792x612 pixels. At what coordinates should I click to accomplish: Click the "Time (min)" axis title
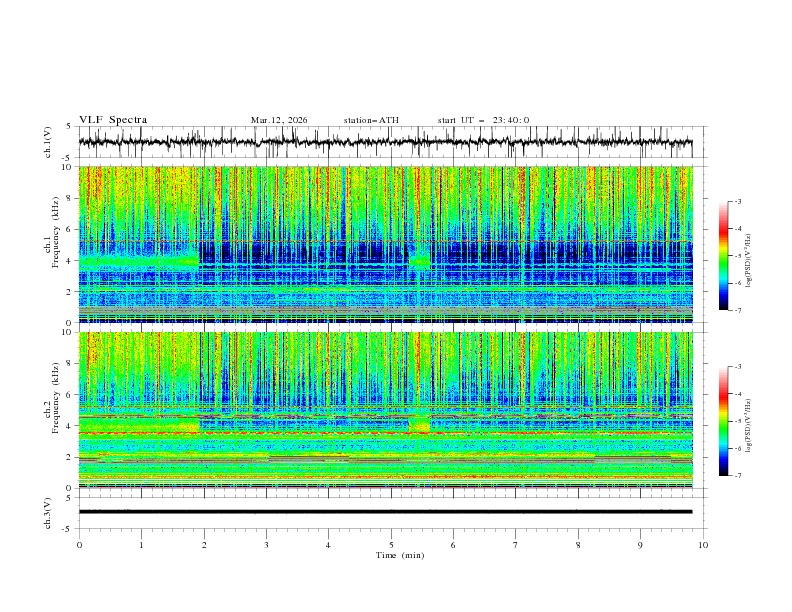400,555
